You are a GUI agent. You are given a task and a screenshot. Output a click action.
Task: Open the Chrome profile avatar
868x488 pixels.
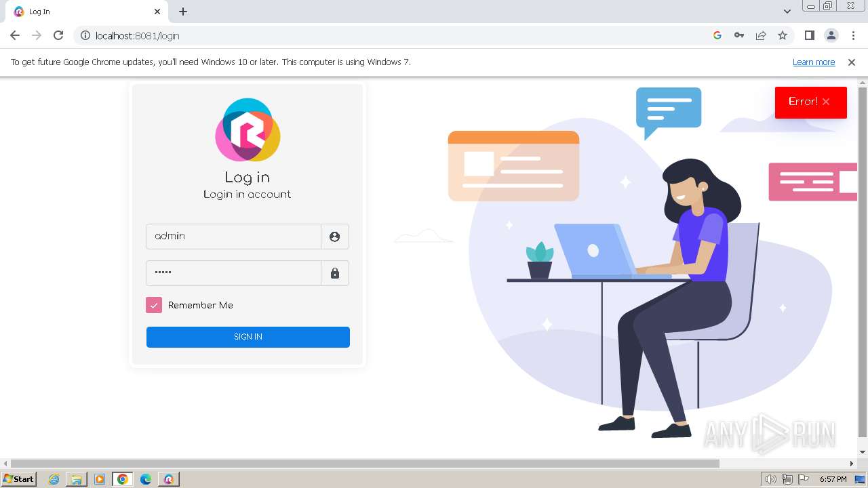tap(831, 35)
